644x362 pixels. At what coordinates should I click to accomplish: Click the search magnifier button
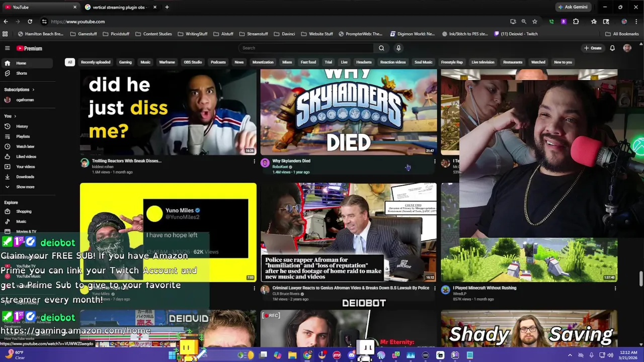coord(381,48)
